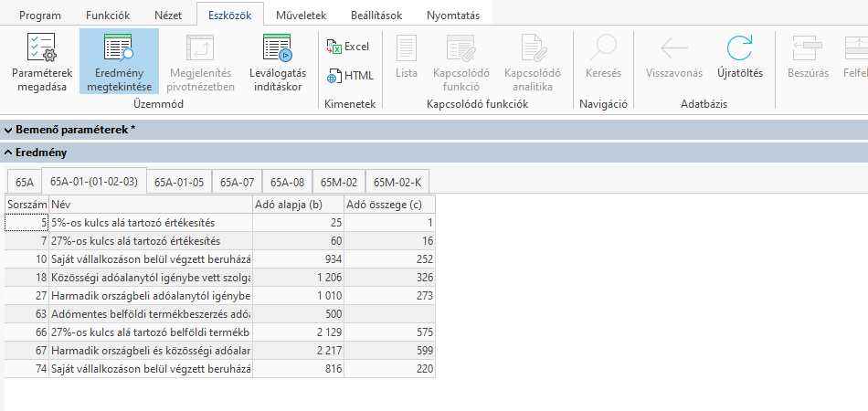Viewport: 868px width, 411px height.
Task: Switch to the 65M-02 tab
Action: [339, 182]
